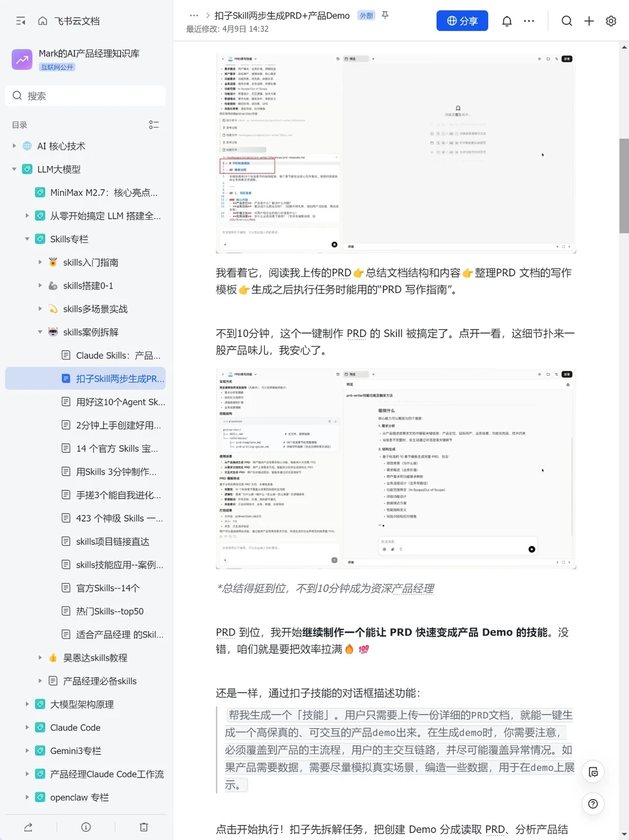Open breadcrumb ellipsis before the document title
The height and width of the screenshot is (840, 629).
coord(194,16)
